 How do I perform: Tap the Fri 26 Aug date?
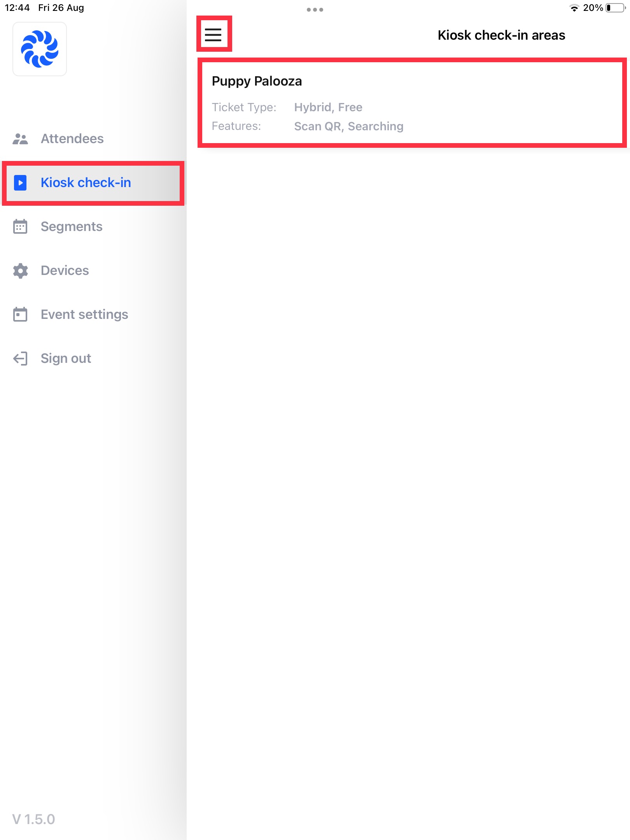click(61, 8)
